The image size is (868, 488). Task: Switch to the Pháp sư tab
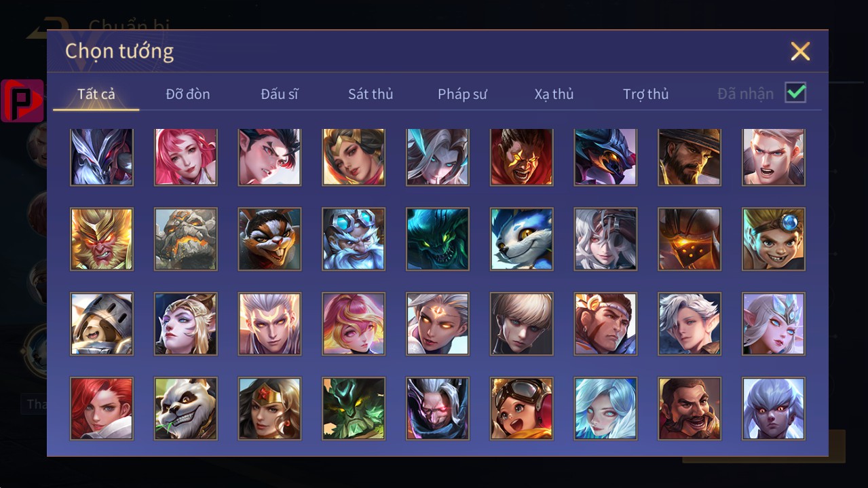[462, 94]
